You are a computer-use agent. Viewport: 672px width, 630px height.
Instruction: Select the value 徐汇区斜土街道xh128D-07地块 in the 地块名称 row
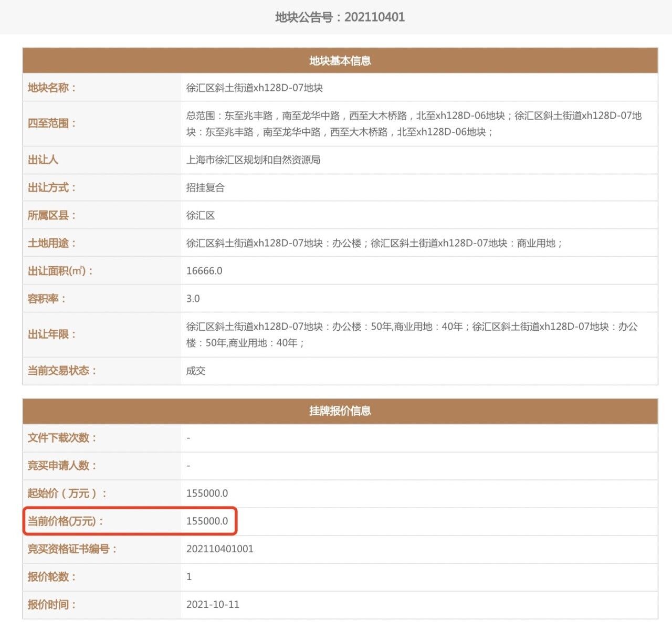[255, 88]
